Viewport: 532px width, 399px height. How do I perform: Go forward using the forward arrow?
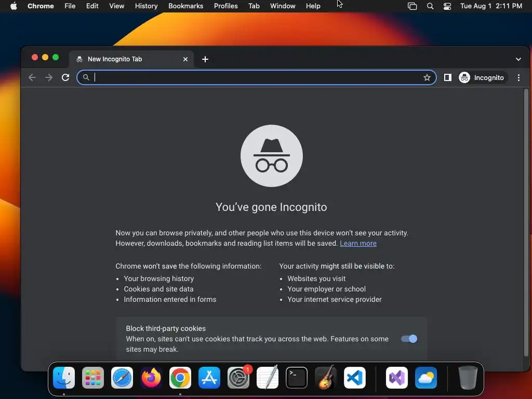(x=49, y=78)
